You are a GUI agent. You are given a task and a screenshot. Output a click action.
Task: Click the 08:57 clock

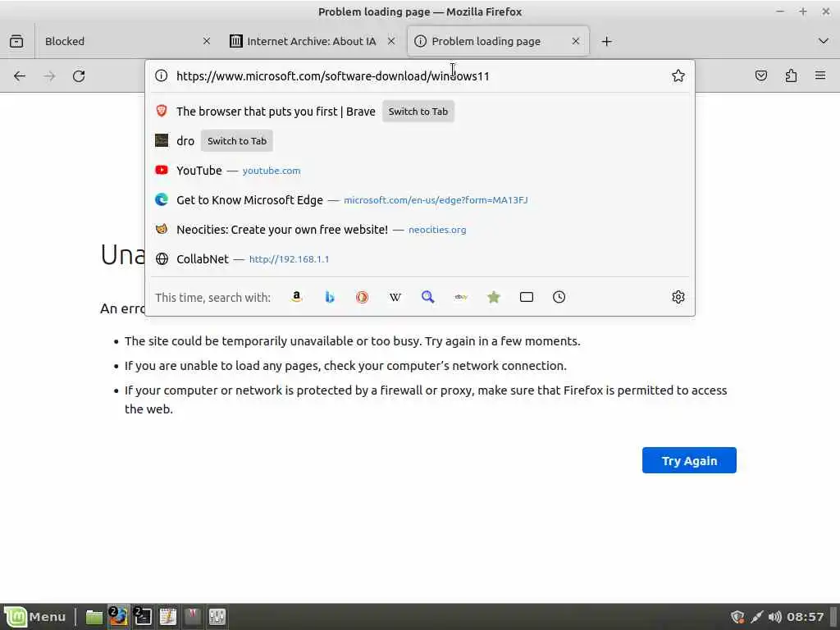pos(806,617)
